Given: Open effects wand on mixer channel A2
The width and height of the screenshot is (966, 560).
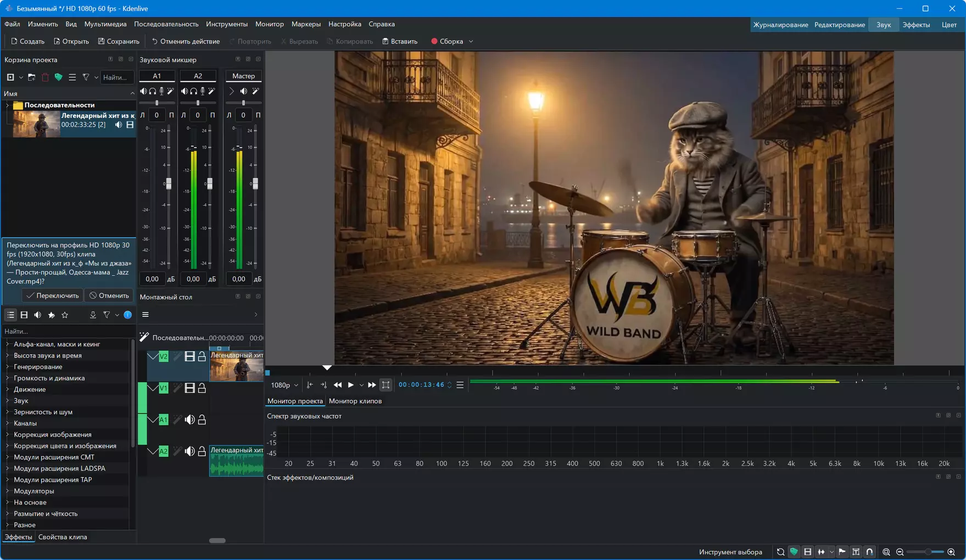Looking at the screenshot, I should point(211,91).
